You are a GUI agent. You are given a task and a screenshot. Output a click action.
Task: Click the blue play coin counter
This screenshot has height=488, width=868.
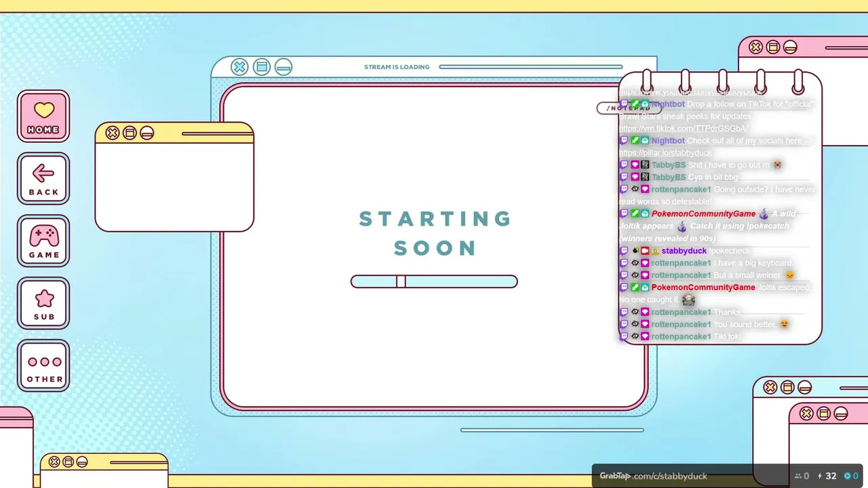tap(850, 476)
